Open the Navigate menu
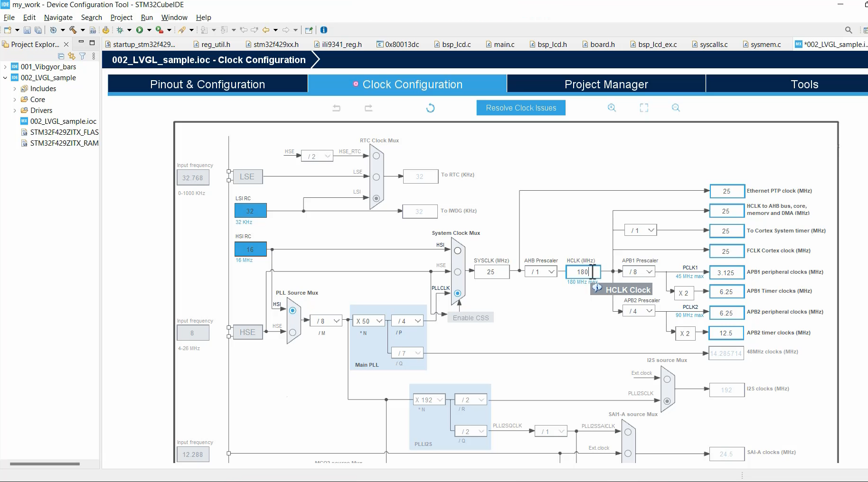 pyautogui.click(x=58, y=18)
